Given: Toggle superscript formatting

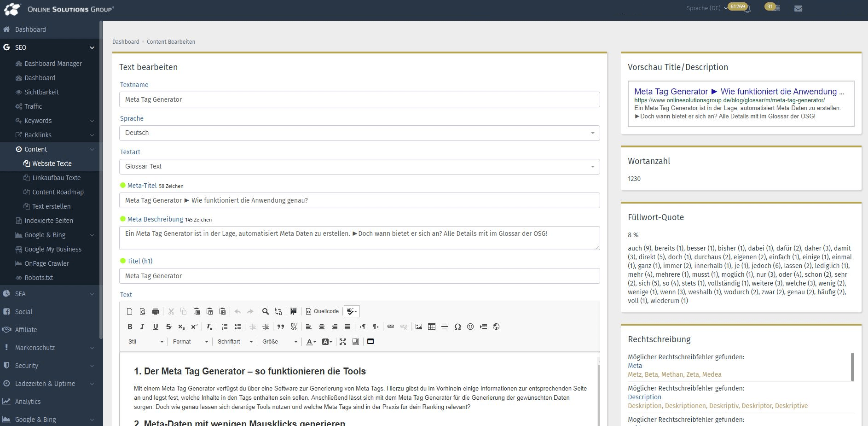Looking at the screenshot, I should click(194, 327).
